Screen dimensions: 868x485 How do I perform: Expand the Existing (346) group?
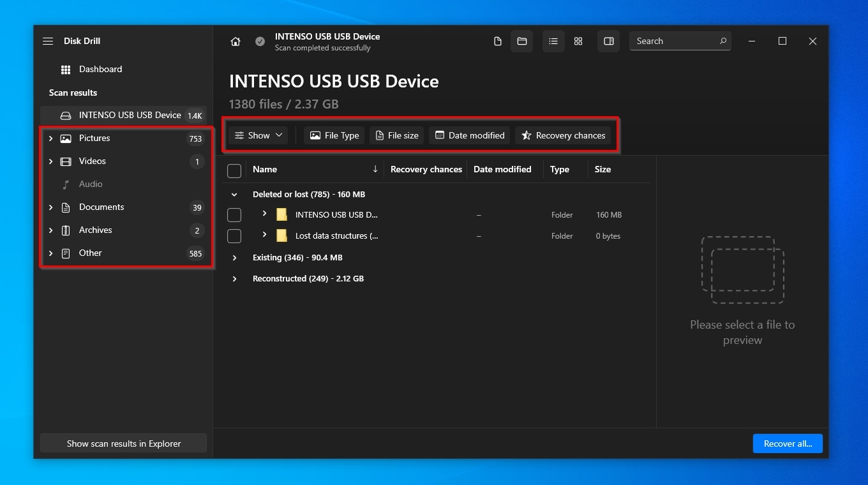[x=234, y=258]
